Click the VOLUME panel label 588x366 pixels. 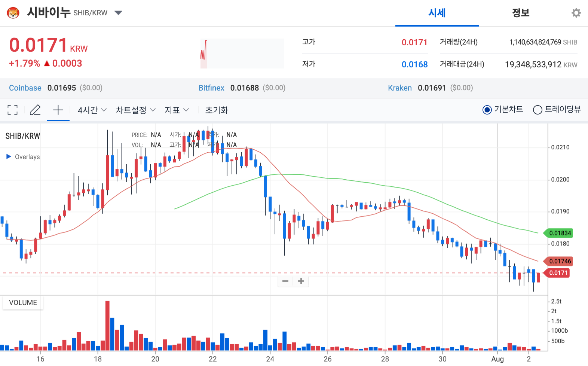click(23, 302)
